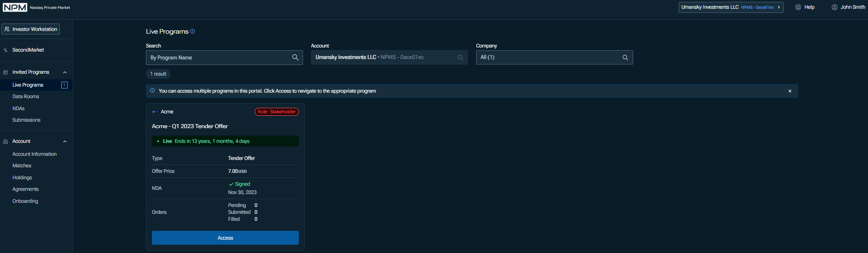
Task: Open Holdings in the sidebar
Action: 22,177
